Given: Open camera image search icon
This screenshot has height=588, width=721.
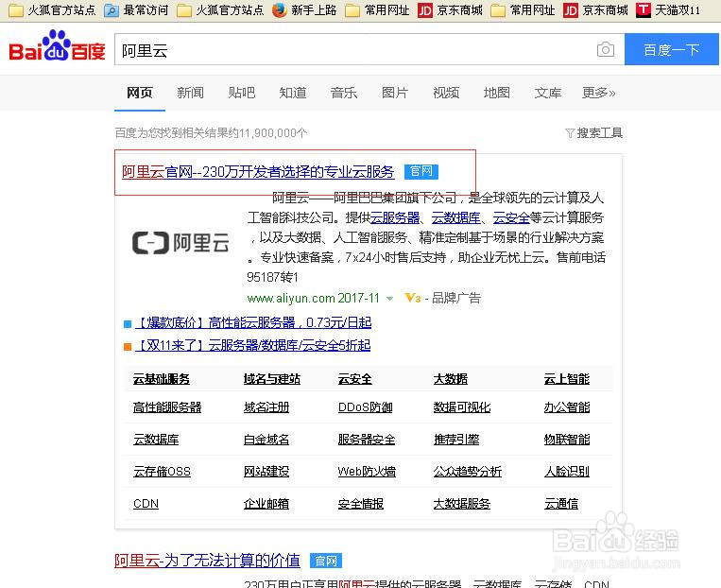Looking at the screenshot, I should click(x=605, y=49).
